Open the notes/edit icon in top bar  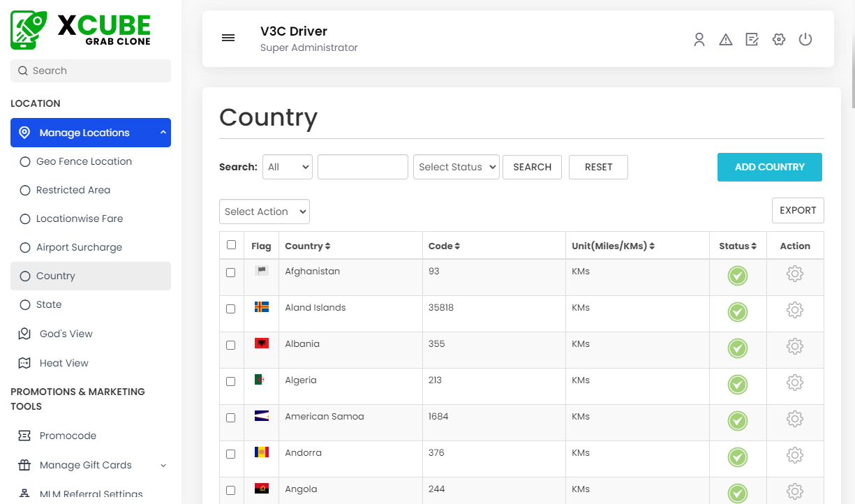click(752, 40)
